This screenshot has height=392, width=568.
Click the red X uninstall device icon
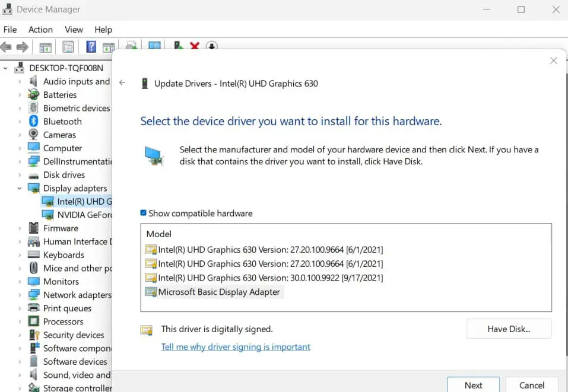[x=194, y=46]
